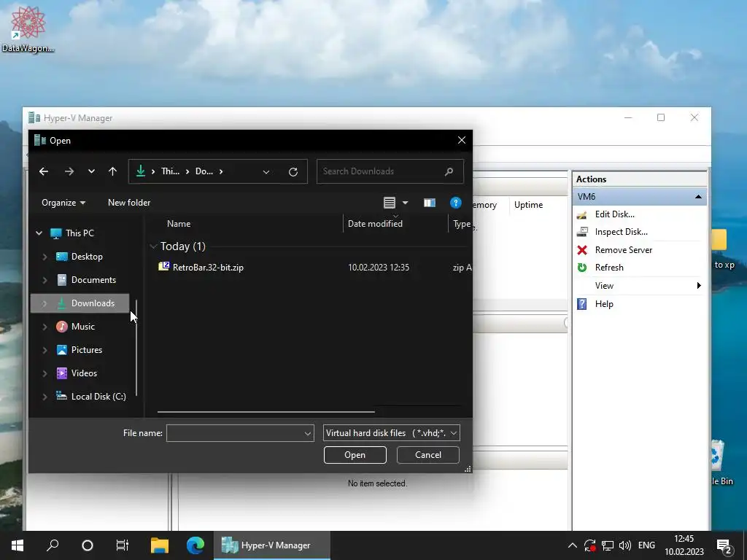The image size is (747, 560).
Task: Change view layout icon
Action: (390, 203)
